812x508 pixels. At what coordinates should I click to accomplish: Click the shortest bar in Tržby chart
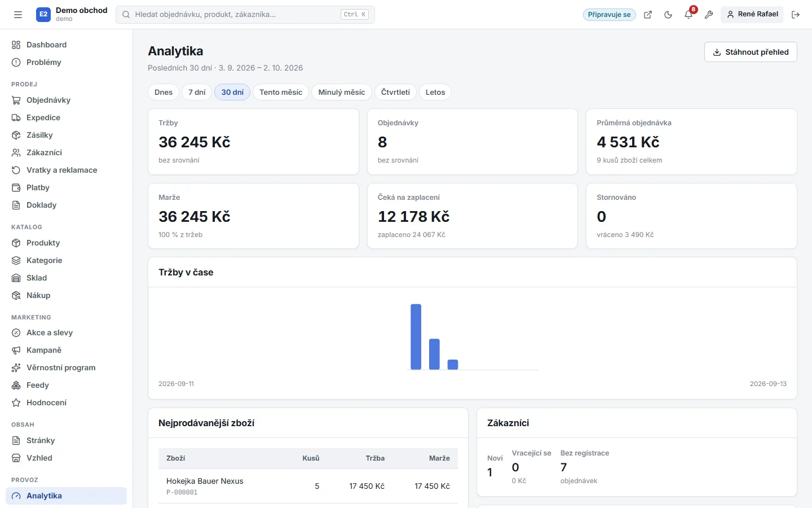453,365
